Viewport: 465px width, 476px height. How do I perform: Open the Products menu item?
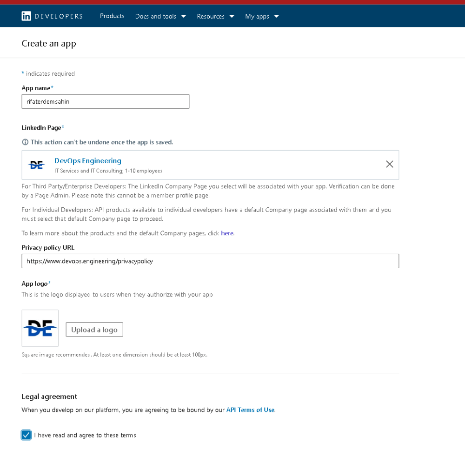[x=112, y=16]
